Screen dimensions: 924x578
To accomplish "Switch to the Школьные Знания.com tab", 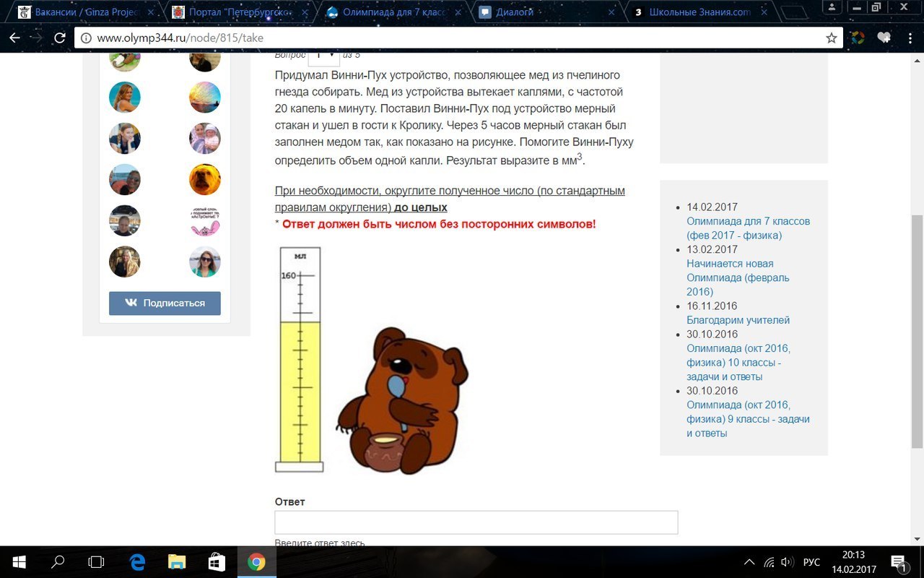I will (x=699, y=12).
